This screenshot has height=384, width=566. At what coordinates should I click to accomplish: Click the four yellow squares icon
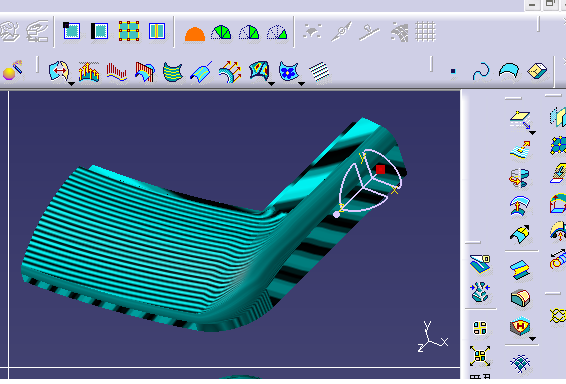(480, 328)
